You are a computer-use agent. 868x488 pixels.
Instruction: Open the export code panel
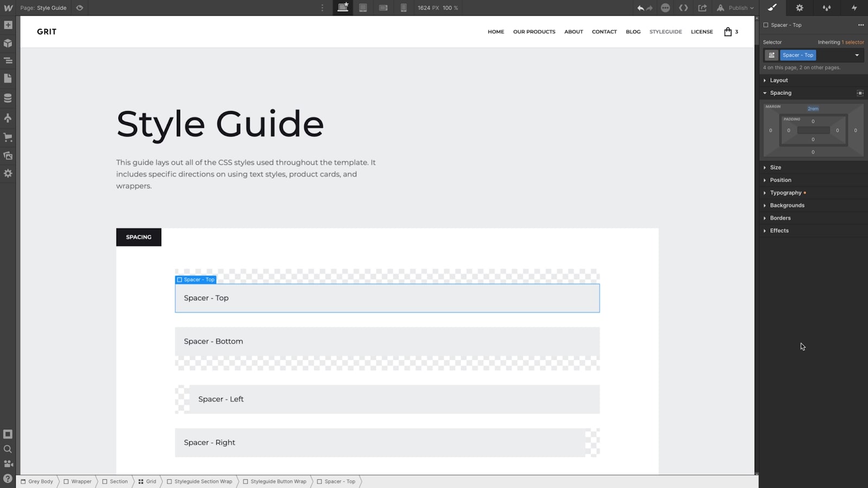coord(684,8)
